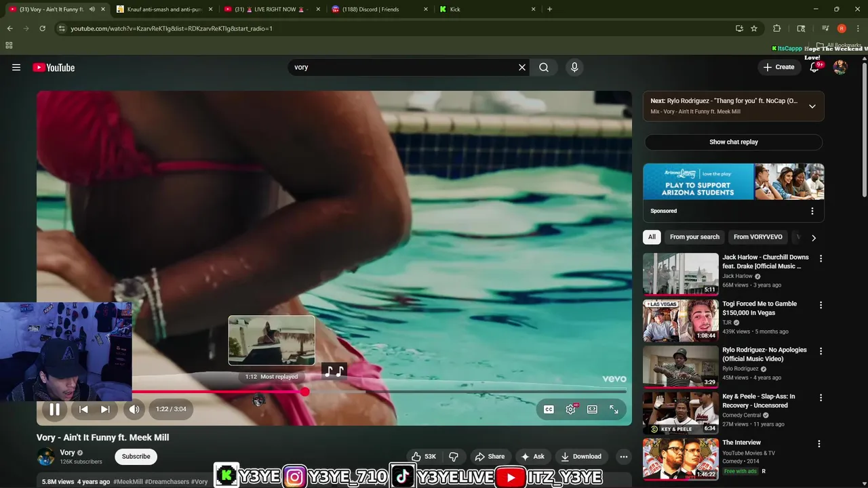
Task: Open the account avatar menu
Action: [x=840, y=67]
